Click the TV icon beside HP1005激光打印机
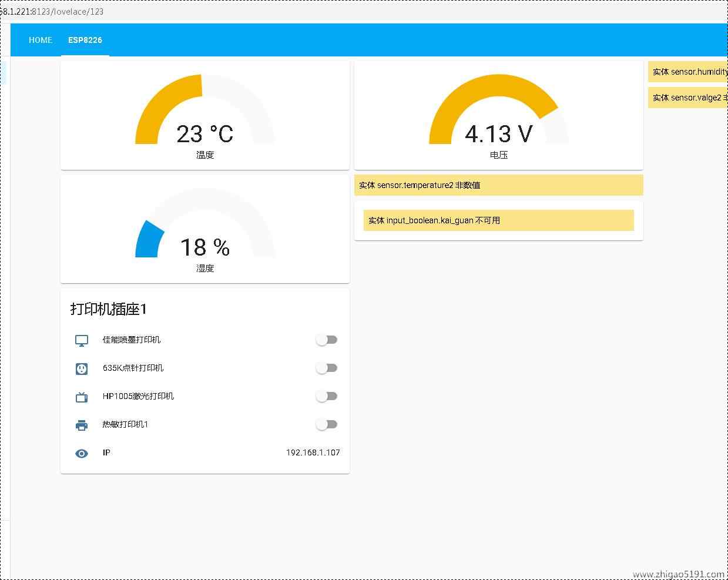The width and height of the screenshot is (728, 580). click(82, 397)
